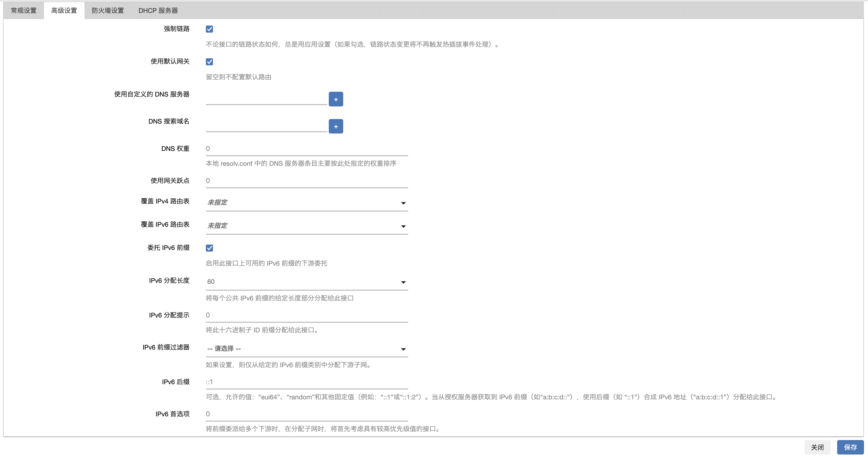Image resolution: width=868 pixels, height=457 pixels.
Task: Open the 覆盖 IPv4 路由表 dropdown
Action: (x=307, y=203)
